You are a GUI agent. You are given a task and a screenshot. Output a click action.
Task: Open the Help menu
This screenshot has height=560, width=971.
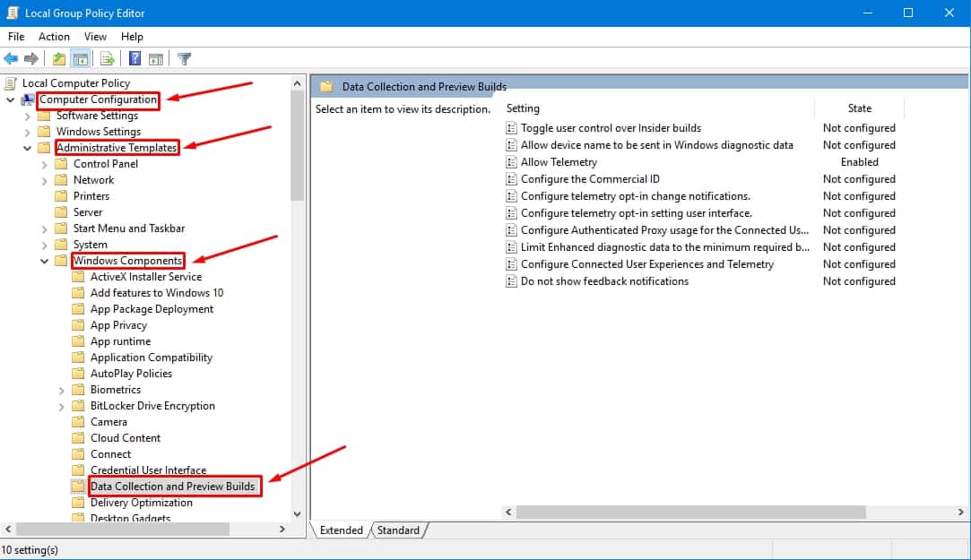[132, 37]
